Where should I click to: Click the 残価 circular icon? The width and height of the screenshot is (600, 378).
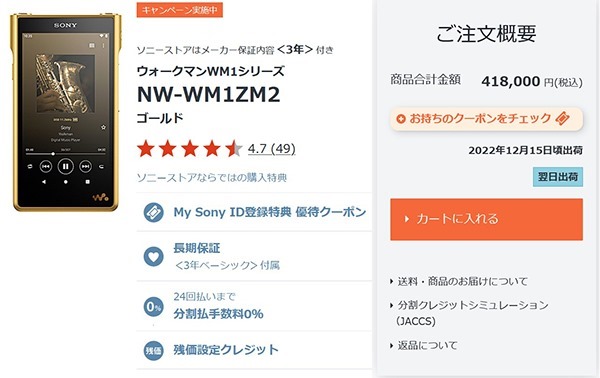[x=153, y=350]
